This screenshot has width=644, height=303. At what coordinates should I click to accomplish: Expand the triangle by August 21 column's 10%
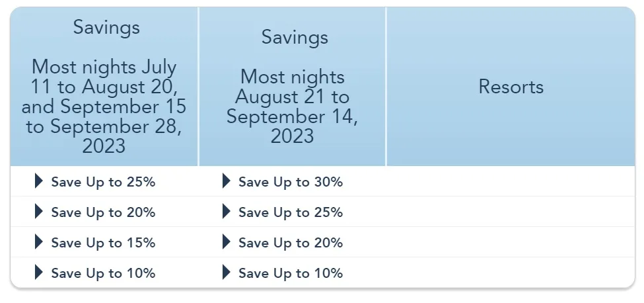(227, 272)
